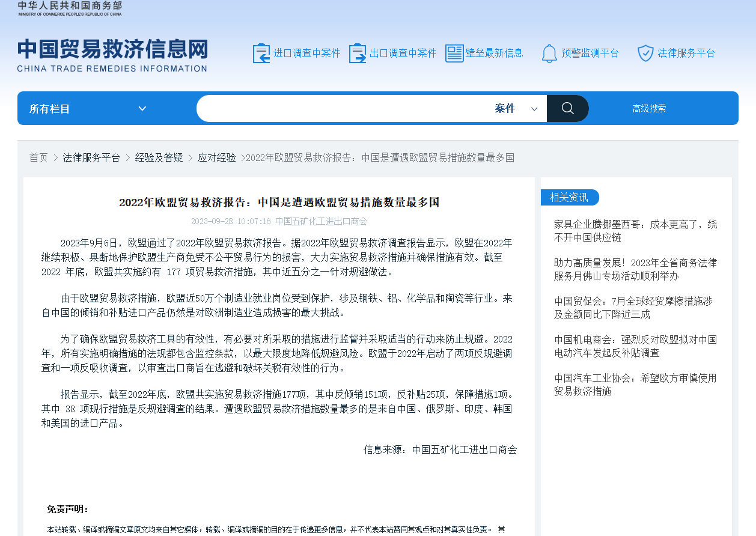
Task: Click the date 2023-09-28 10:07:16
Action: click(231, 221)
